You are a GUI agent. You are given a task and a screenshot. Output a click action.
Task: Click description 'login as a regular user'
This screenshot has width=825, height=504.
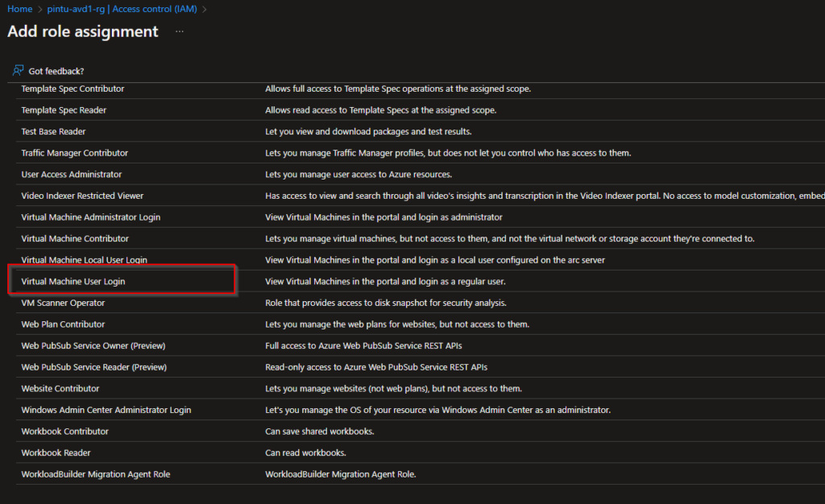385,282
